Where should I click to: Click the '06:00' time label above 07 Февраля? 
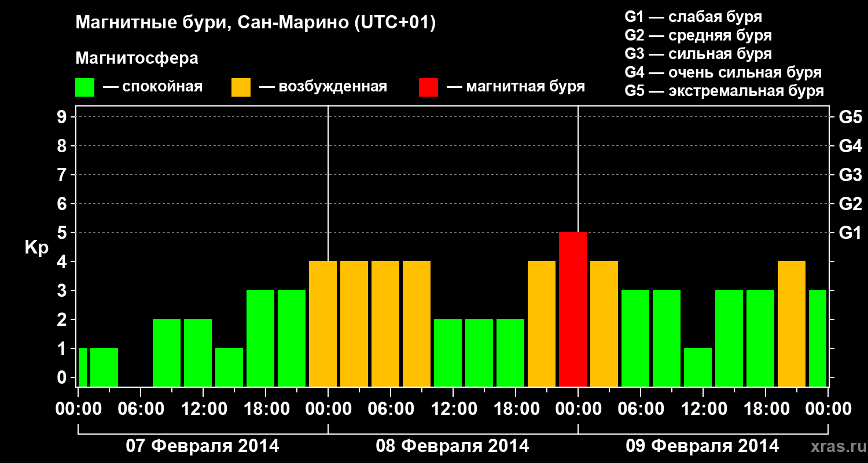[141, 409]
